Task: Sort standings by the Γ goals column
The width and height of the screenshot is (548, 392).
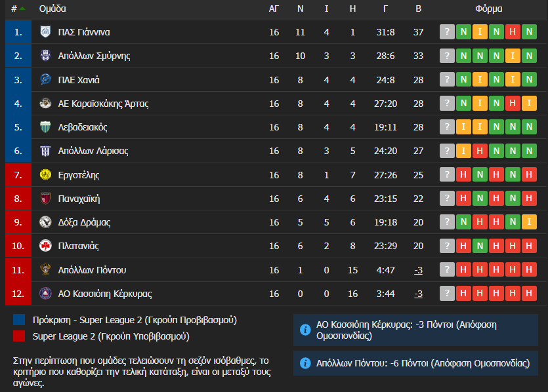Action: [386, 9]
